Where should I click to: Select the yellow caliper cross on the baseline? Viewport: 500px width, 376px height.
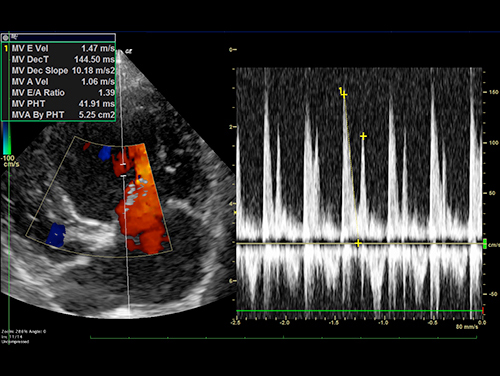[x=358, y=244]
